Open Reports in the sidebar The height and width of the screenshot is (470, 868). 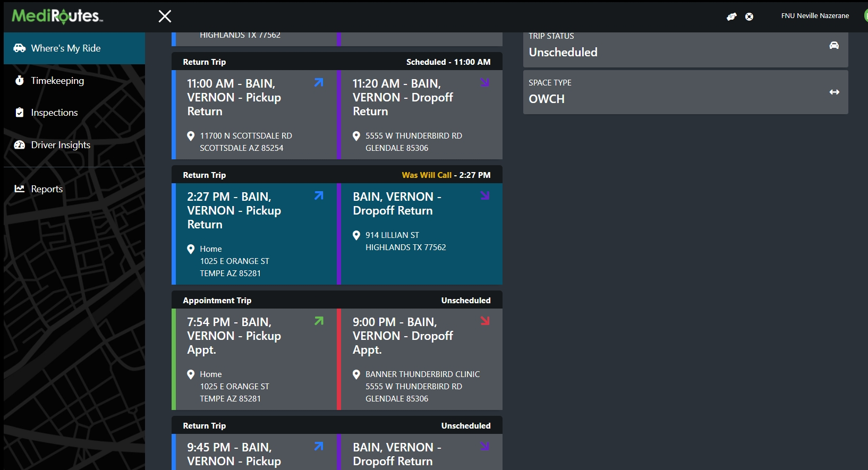click(x=74, y=189)
